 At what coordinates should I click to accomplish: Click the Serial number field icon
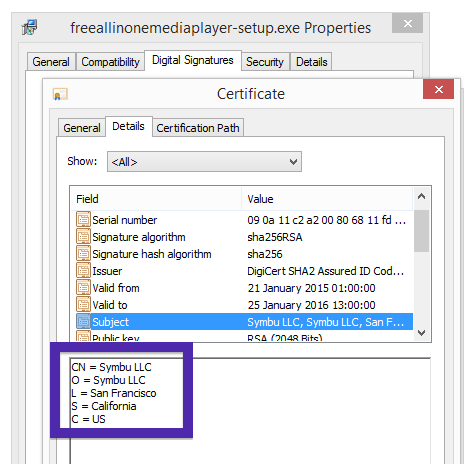pyautogui.click(x=83, y=220)
